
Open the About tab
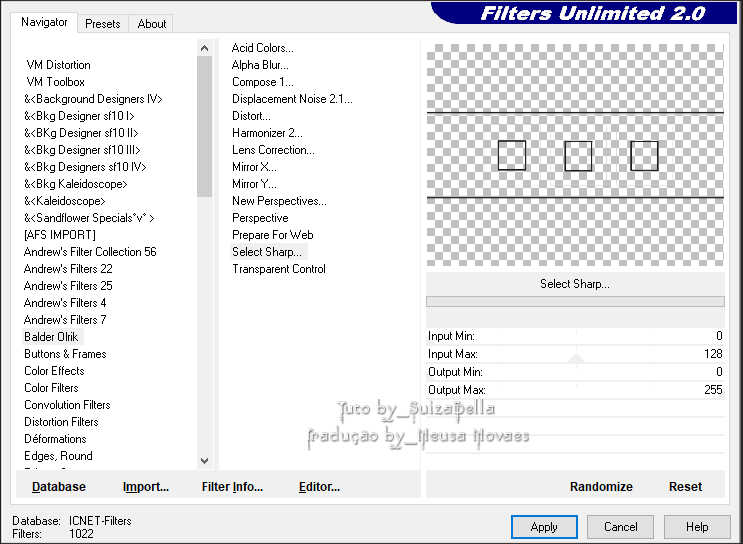tap(152, 24)
